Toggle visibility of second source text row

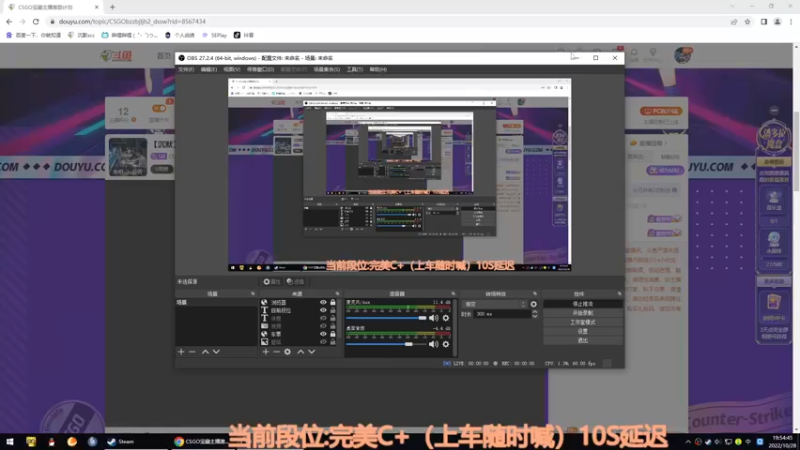point(323,310)
